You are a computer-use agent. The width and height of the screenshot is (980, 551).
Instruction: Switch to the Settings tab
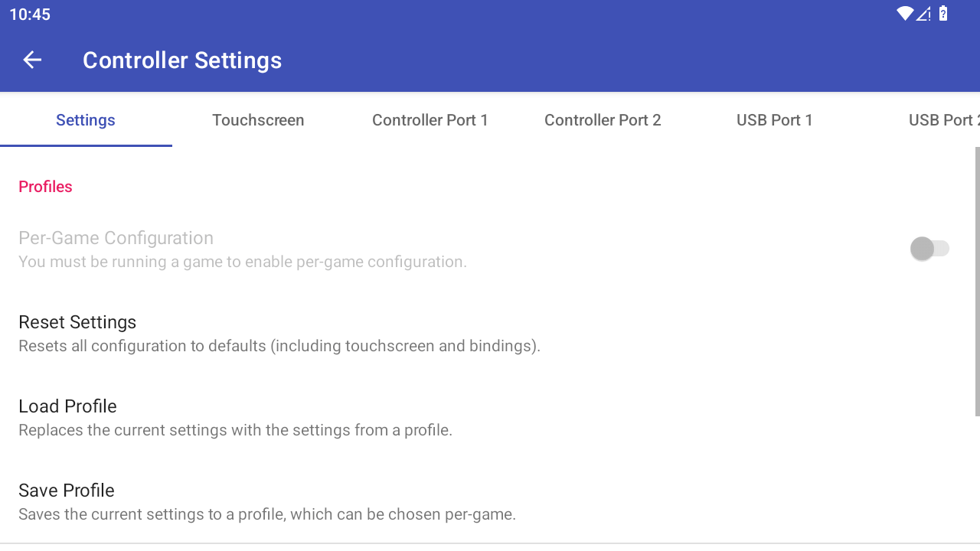[86, 120]
